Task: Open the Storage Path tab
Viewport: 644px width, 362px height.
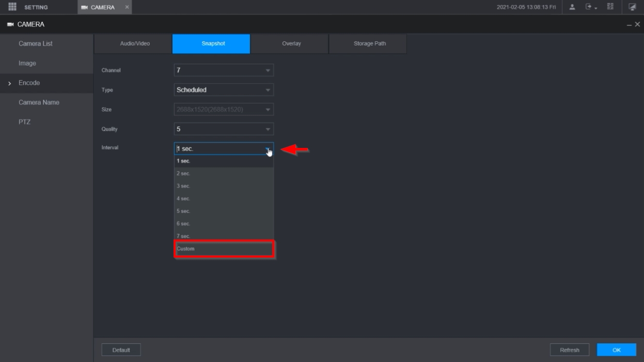Action: (368, 43)
